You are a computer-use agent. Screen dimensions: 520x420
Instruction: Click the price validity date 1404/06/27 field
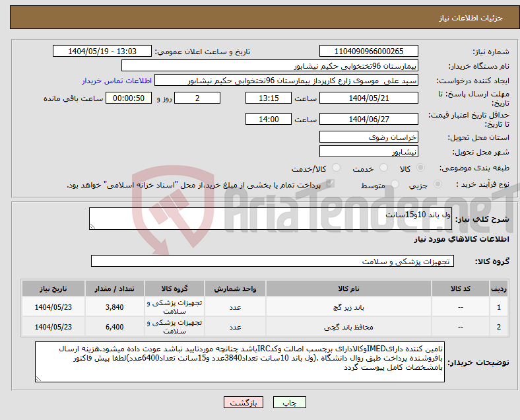click(368, 119)
